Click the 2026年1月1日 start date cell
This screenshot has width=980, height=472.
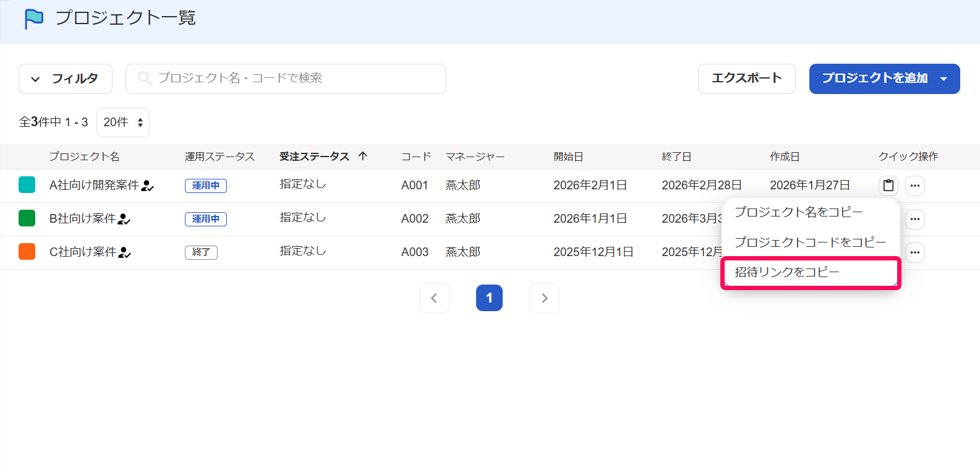point(590,219)
